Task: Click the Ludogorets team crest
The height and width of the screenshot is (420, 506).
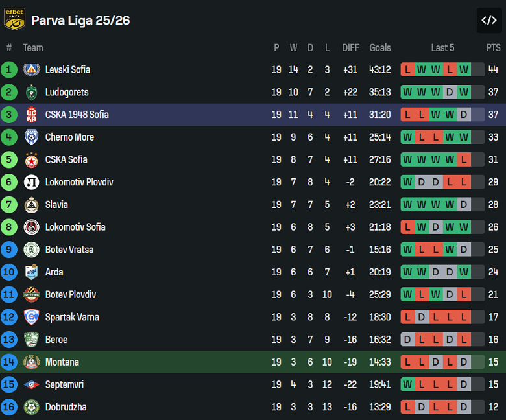Action: click(31, 92)
